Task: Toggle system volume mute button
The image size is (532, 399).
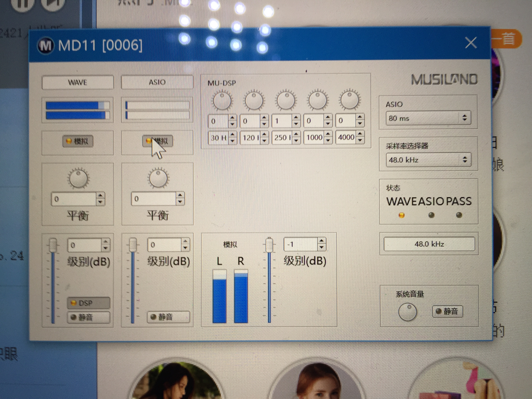Action: (x=447, y=311)
